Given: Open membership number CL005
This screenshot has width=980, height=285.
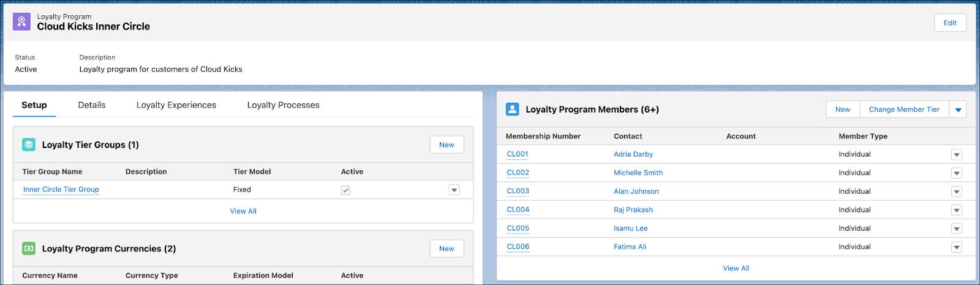Looking at the screenshot, I should click(x=518, y=228).
